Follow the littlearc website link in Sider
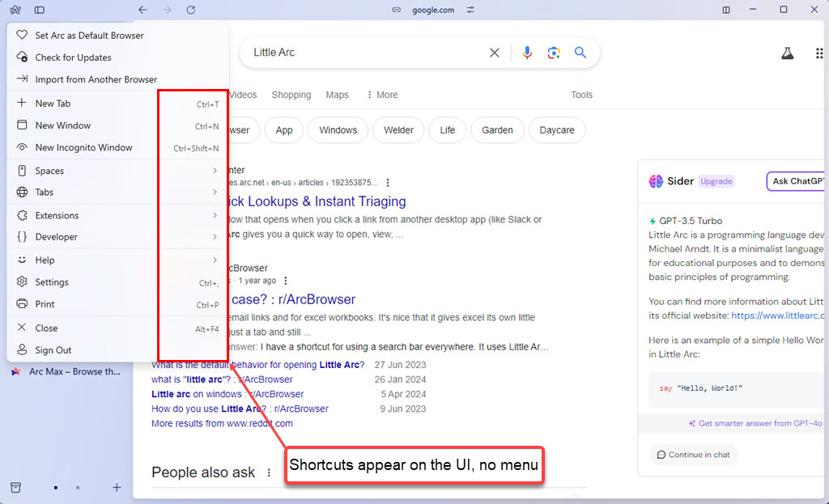The height and width of the screenshot is (504, 829). (778, 316)
